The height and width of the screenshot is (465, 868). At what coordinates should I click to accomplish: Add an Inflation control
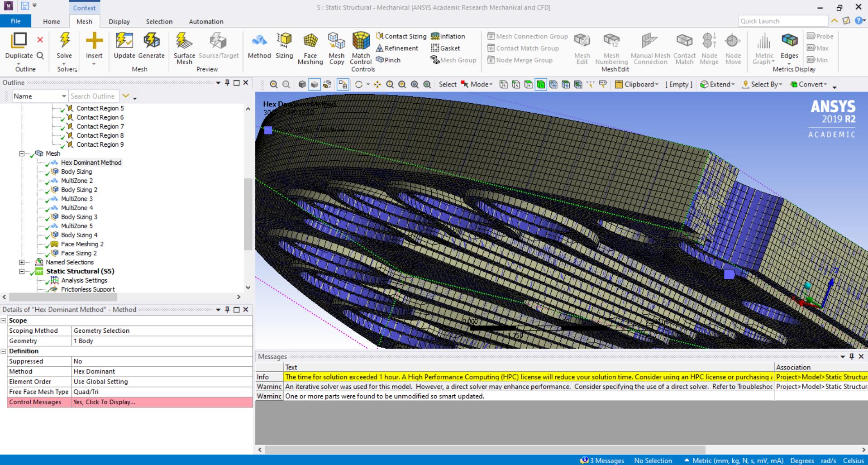coord(448,36)
